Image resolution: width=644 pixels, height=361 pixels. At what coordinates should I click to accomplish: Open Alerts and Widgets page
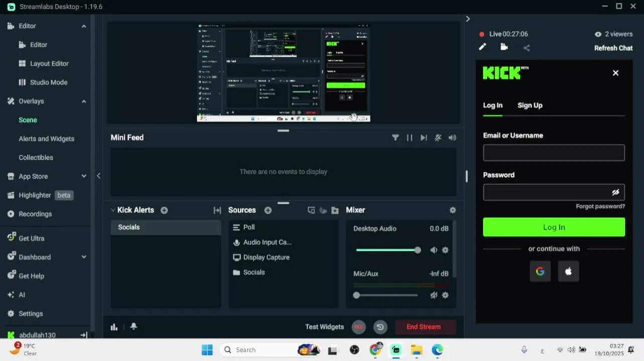pos(46,139)
